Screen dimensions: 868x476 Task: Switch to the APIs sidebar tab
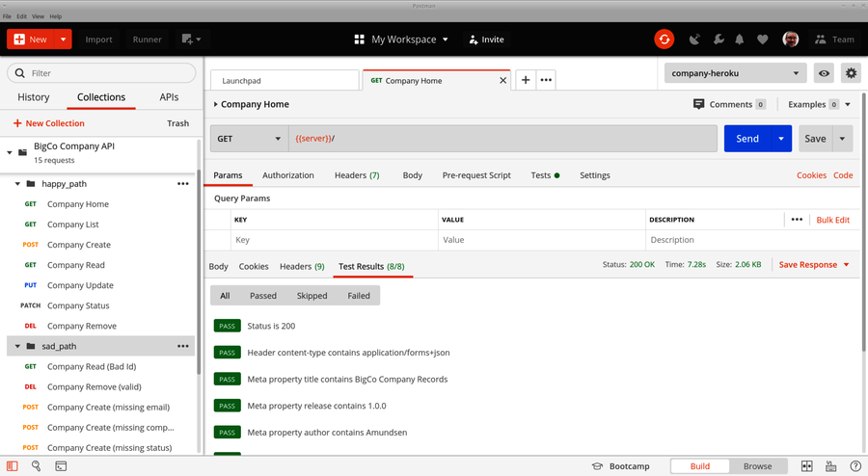pyautogui.click(x=169, y=96)
